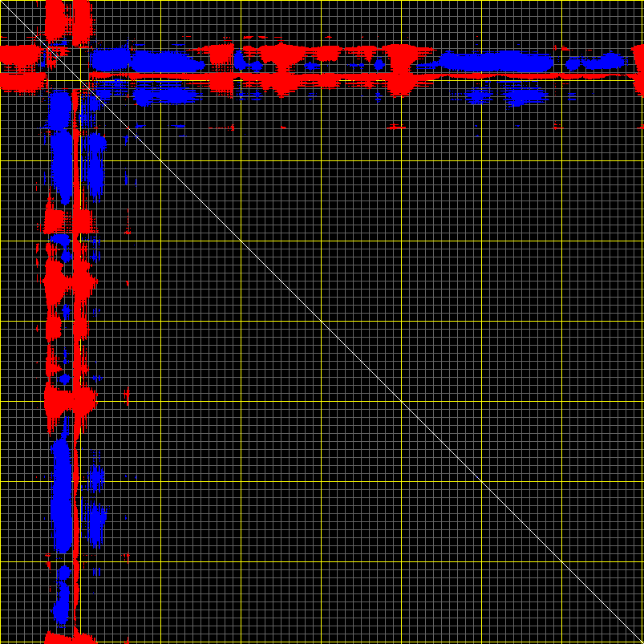
Task: Select the central yellow gridline intersection on the diagonal
Action: coord(321,321)
